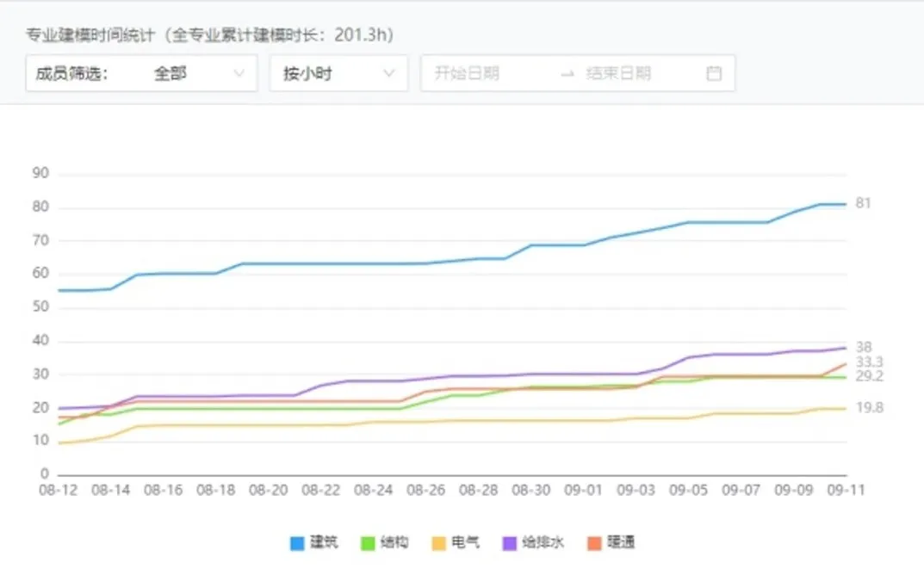Open the 成员筛选 dropdown showing 全部

point(171,73)
